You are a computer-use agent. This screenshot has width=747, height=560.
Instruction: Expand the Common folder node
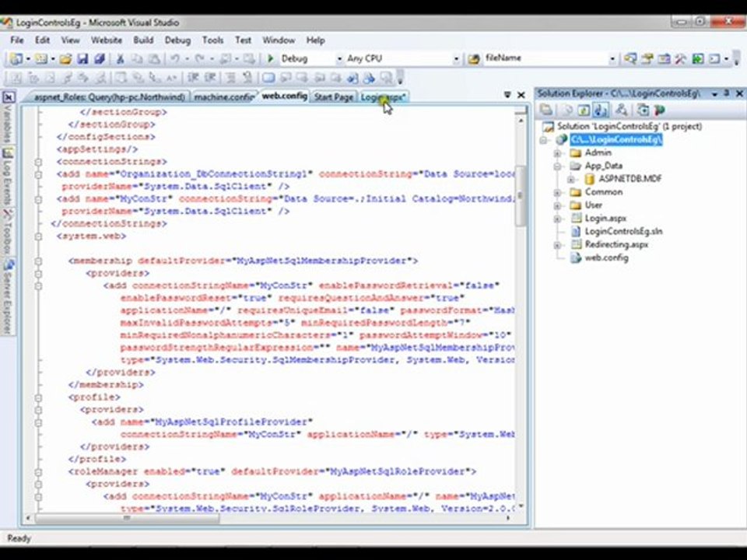click(x=557, y=192)
